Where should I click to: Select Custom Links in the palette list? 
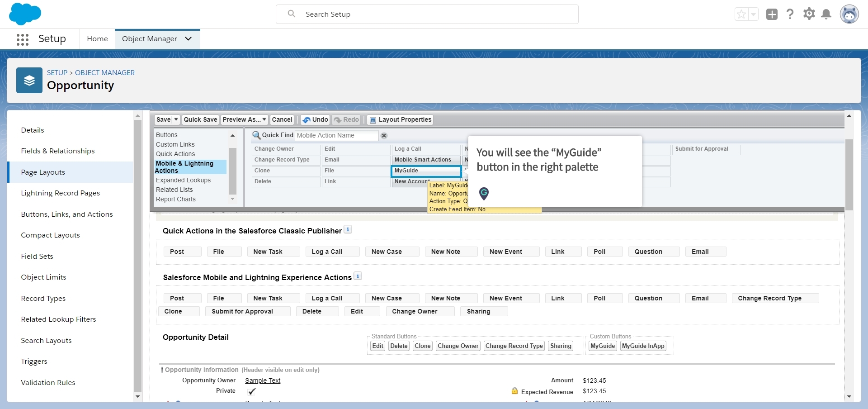pyautogui.click(x=175, y=144)
